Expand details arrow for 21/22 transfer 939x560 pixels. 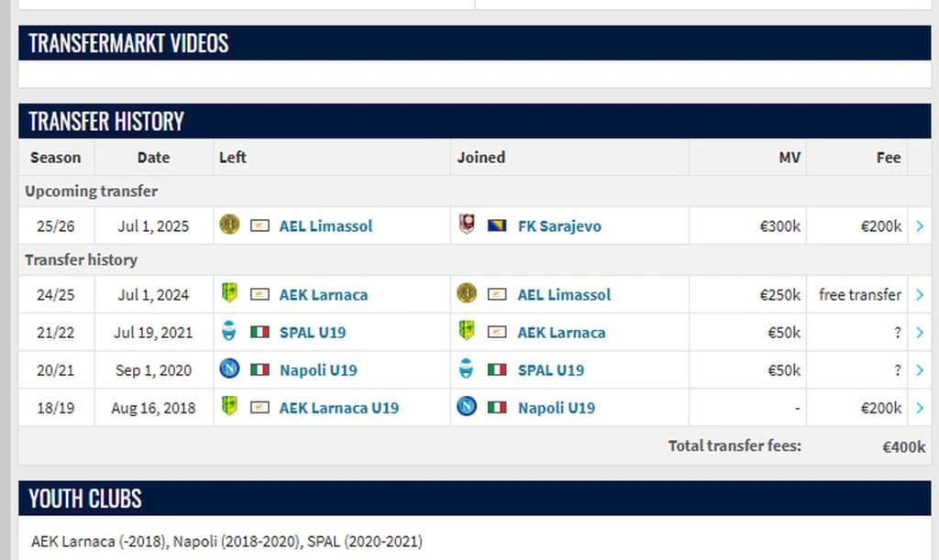click(x=920, y=333)
